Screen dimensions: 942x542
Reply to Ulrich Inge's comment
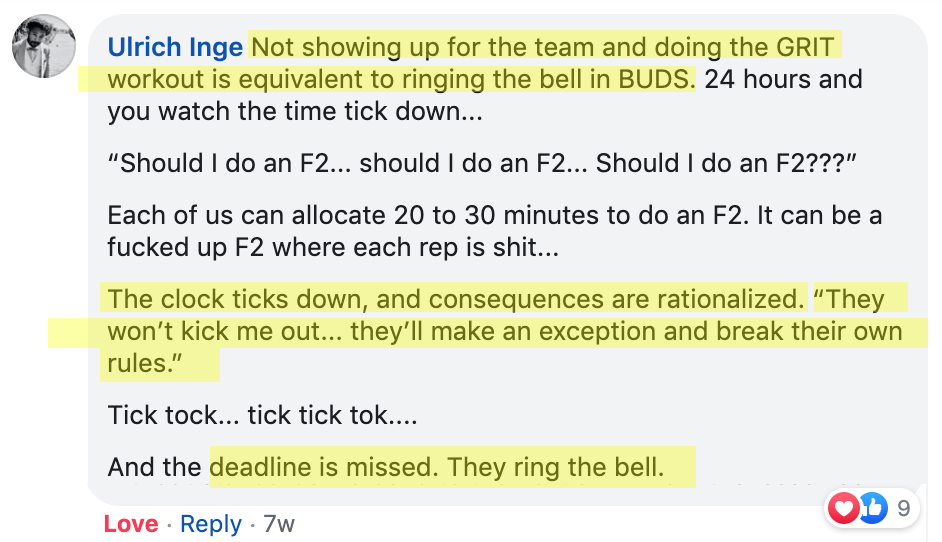click(211, 524)
